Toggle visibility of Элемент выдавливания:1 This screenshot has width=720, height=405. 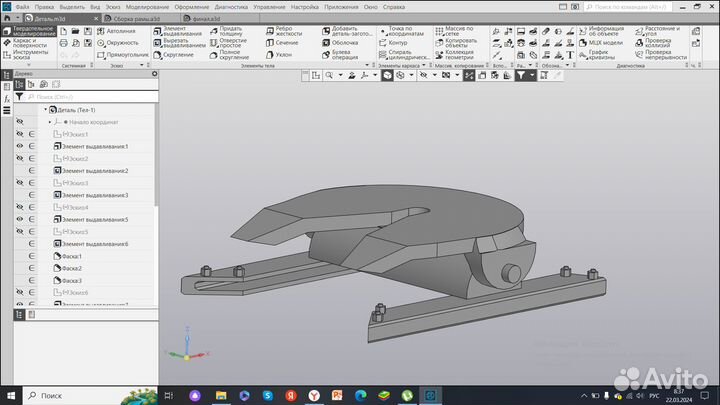[19, 147]
